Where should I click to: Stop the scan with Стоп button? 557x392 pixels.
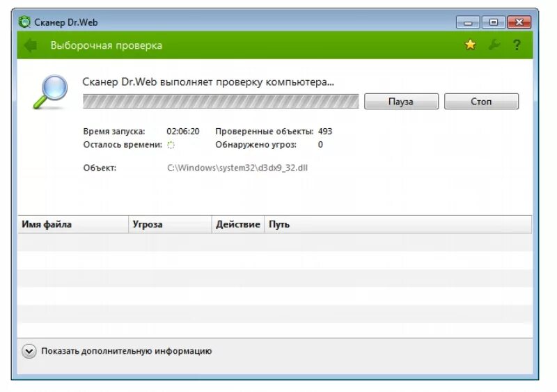pos(481,102)
